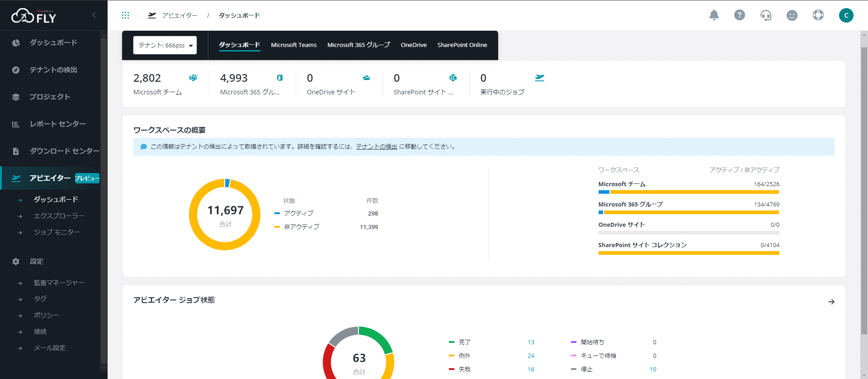868x379 pixels.
Task: Click the 4,993 Microsoft 365 groups card
Action: [x=252, y=84]
